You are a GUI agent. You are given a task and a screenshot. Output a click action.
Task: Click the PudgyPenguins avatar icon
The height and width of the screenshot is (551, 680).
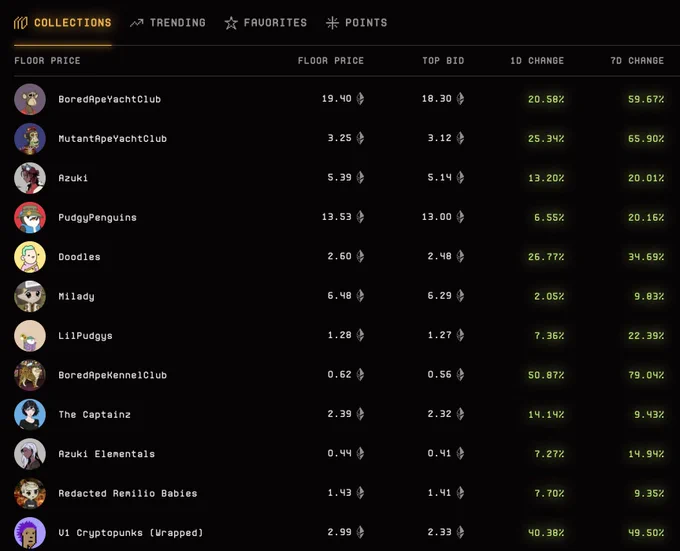tap(30, 218)
